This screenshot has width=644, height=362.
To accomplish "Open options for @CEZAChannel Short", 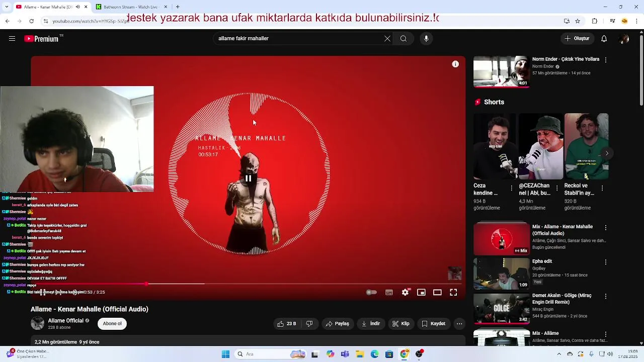I will (557, 188).
